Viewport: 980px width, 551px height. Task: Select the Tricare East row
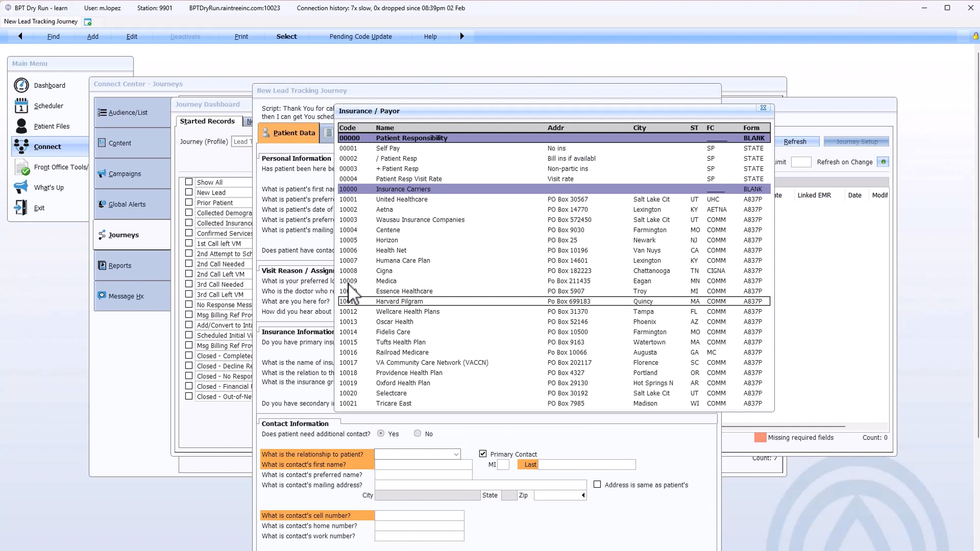click(x=554, y=403)
